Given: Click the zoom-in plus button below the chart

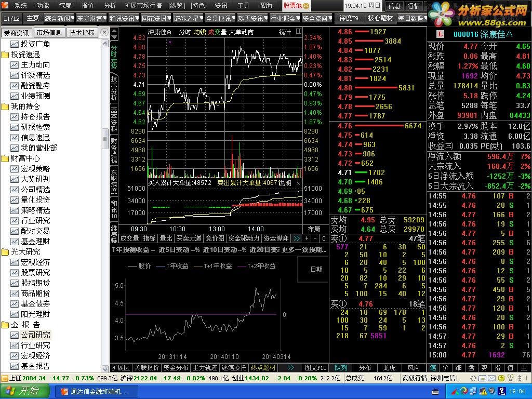Looking at the screenshot, I should (x=307, y=238).
